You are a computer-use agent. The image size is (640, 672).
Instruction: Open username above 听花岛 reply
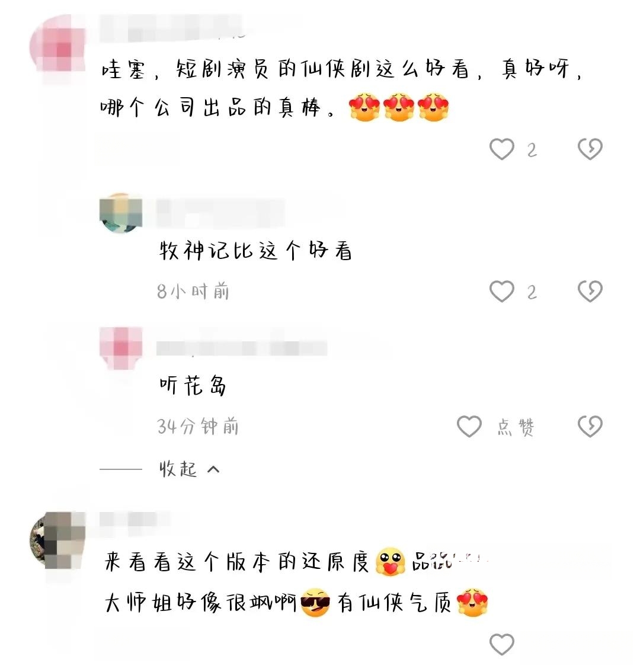[x=242, y=348]
